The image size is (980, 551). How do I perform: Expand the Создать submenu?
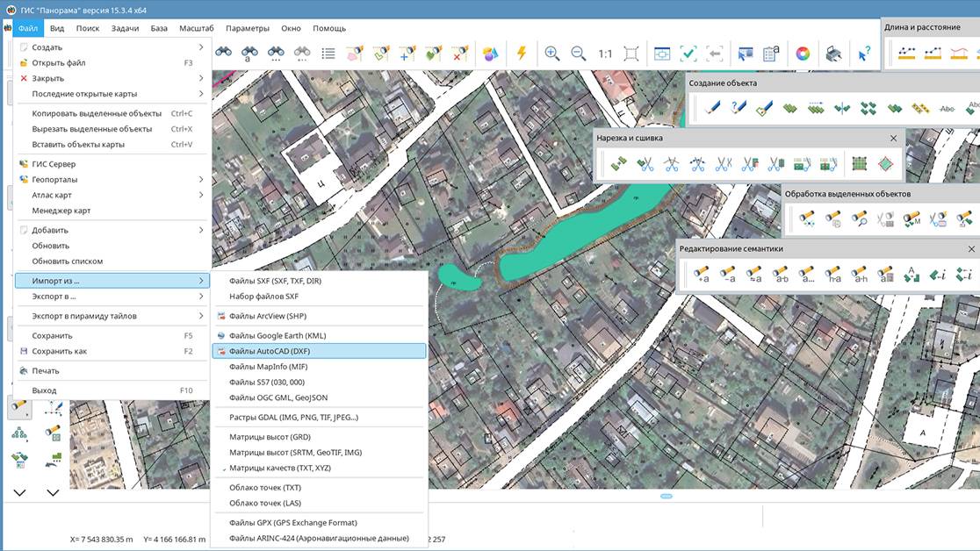pos(112,47)
